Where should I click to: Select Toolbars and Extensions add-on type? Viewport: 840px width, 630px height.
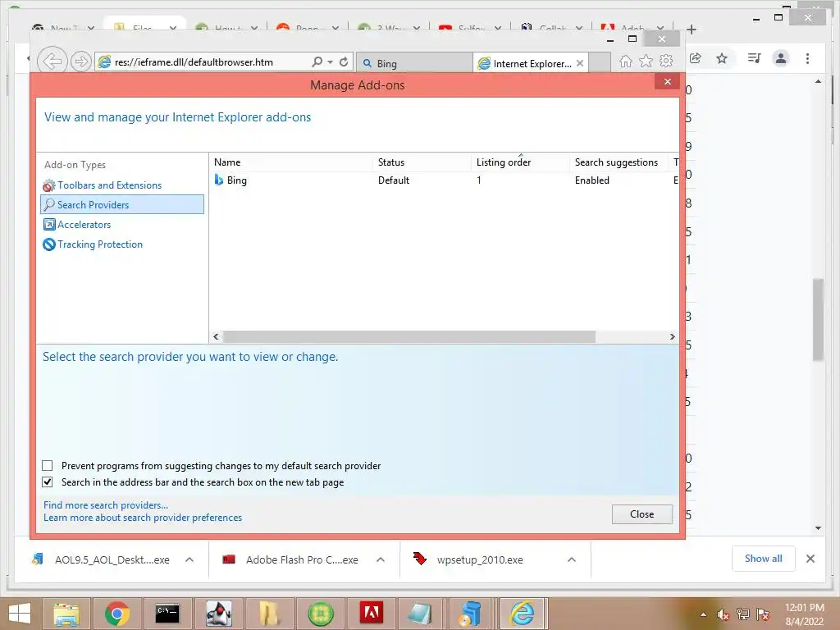click(109, 185)
